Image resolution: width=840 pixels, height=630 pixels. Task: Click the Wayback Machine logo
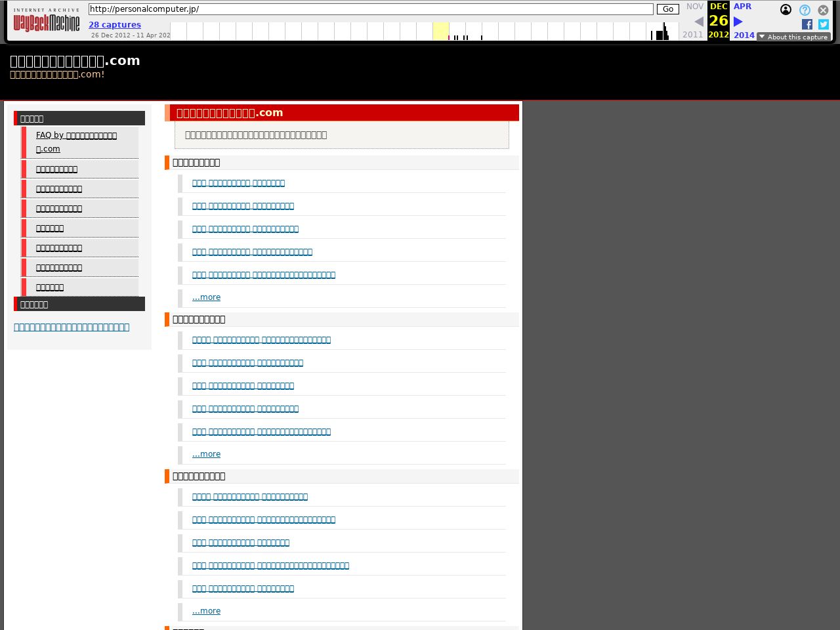pyautogui.click(x=47, y=20)
